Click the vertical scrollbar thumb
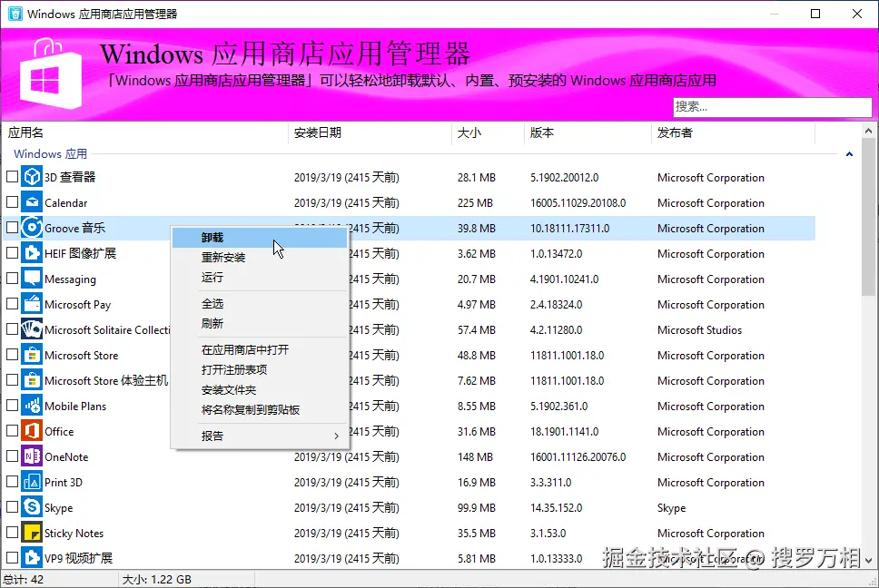This screenshot has width=879, height=588. [x=868, y=219]
